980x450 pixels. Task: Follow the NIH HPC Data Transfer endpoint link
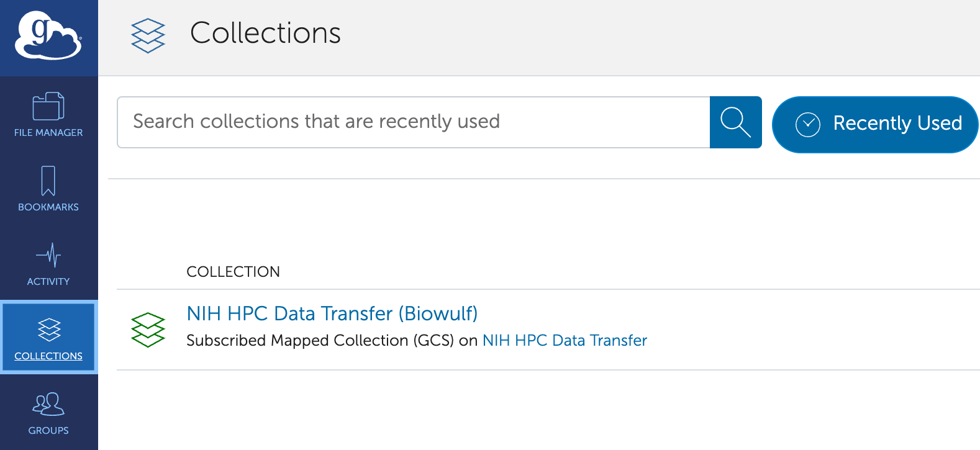click(x=565, y=341)
